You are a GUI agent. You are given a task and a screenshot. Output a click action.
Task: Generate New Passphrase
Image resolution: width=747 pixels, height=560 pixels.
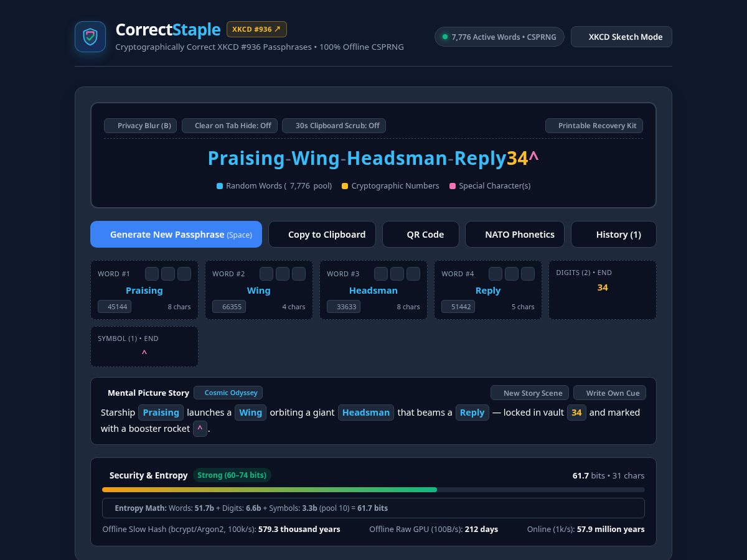(176, 235)
